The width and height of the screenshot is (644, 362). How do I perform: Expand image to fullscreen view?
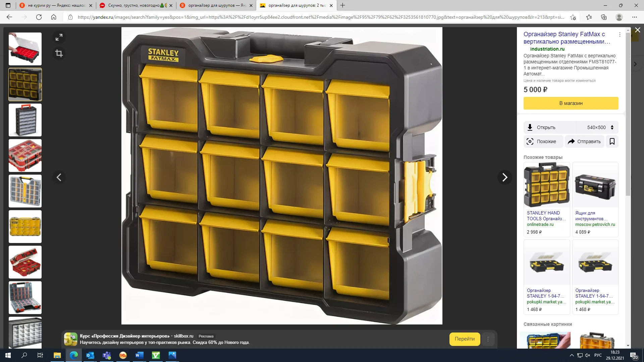pyautogui.click(x=59, y=37)
